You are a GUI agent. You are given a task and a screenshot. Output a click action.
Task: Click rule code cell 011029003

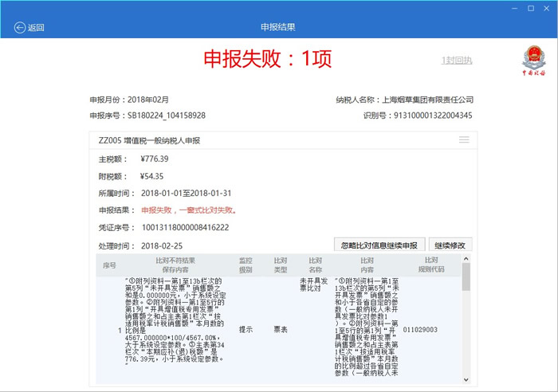(x=420, y=330)
